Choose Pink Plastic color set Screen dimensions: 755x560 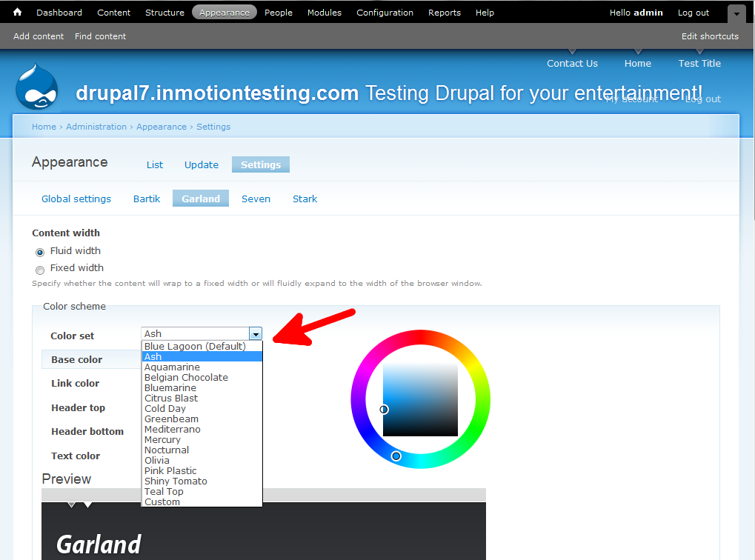click(202, 470)
